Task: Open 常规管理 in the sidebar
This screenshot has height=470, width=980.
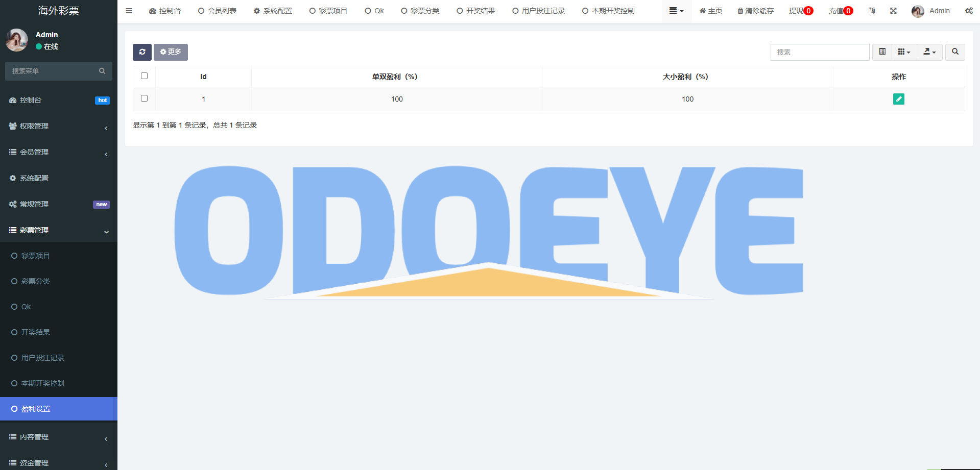Action: 59,204
